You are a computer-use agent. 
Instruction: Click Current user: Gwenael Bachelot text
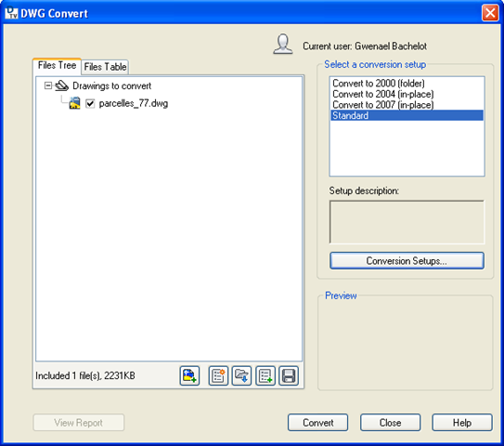click(365, 46)
